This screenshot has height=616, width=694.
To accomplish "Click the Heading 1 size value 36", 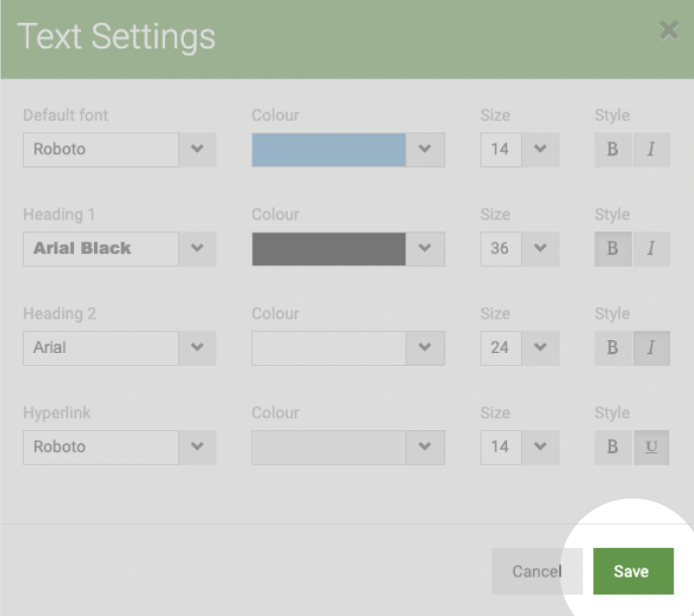I will tap(501, 249).
